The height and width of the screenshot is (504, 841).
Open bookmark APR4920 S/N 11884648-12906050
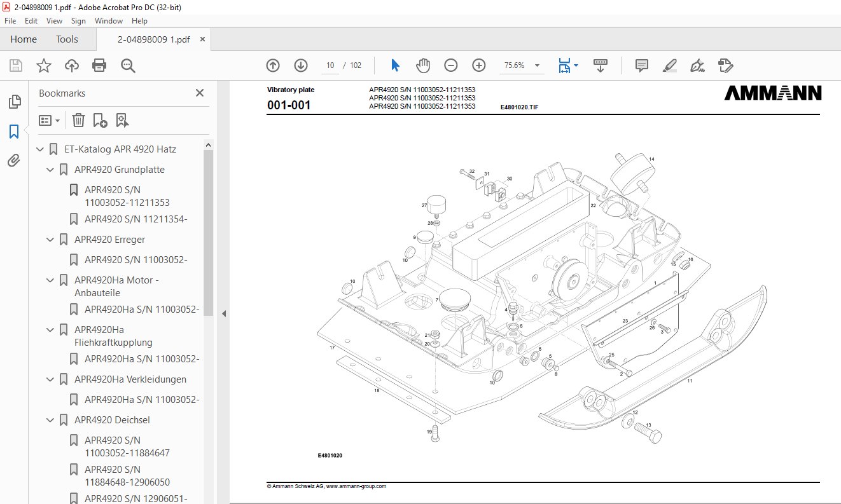(x=127, y=476)
